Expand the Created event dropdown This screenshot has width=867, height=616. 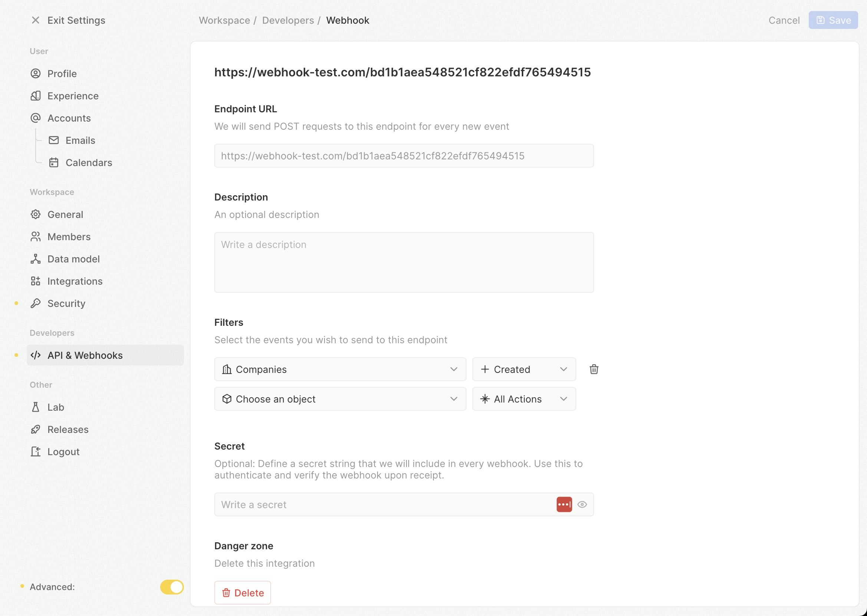(x=524, y=369)
